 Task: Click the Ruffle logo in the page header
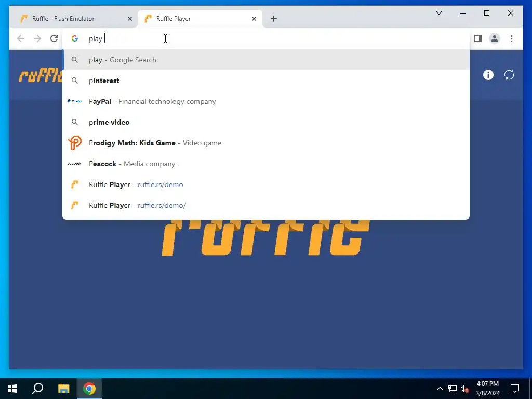(x=41, y=75)
